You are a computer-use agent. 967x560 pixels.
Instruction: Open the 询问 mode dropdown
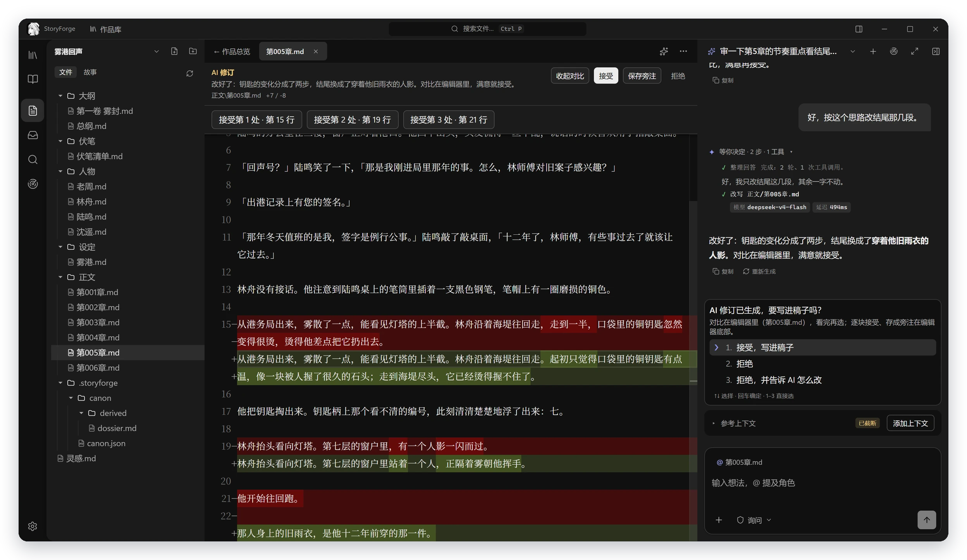(x=754, y=520)
